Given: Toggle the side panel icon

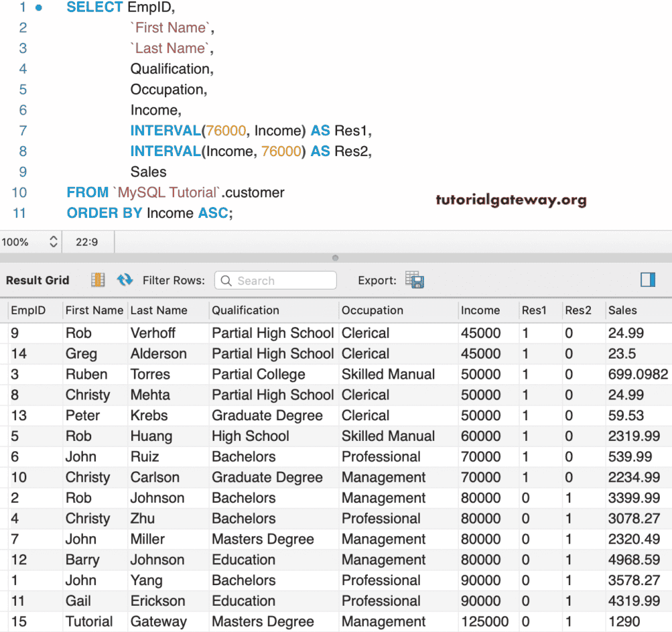Looking at the screenshot, I should (648, 279).
